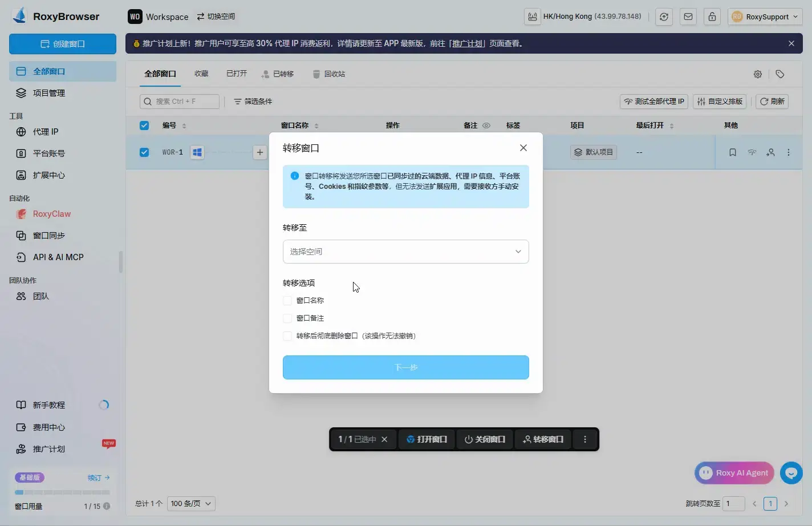Open the settings gear above window list
Viewport: 812px width, 526px height.
pos(757,74)
